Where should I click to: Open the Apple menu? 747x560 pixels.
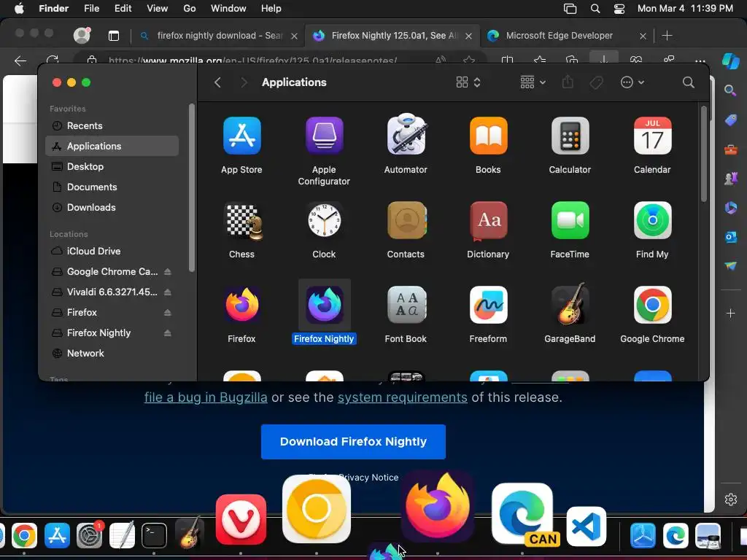pyautogui.click(x=19, y=9)
